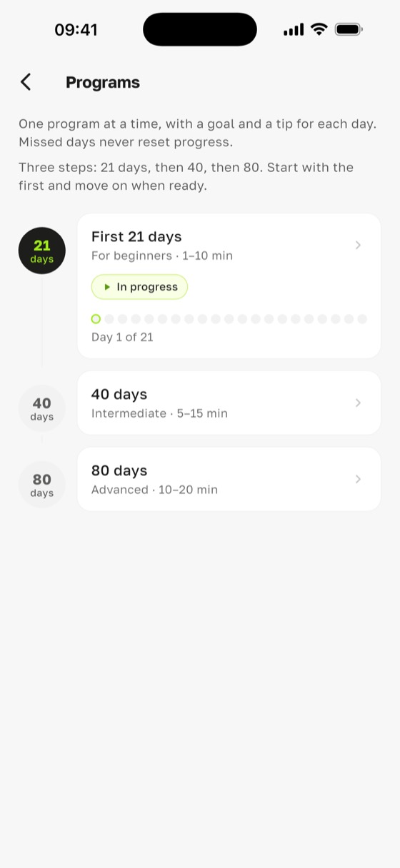Tap the 80 days circle badge
400x868 pixels.
coord(42,485)
